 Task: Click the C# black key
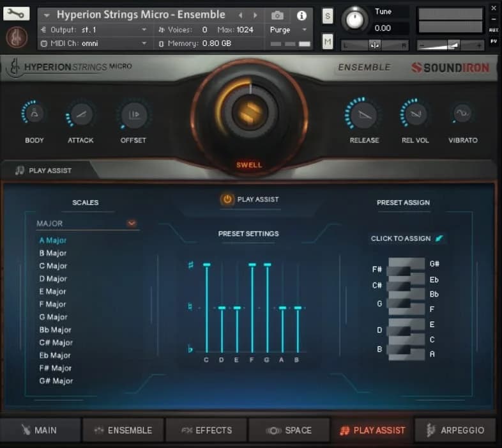tap(399, 286)
